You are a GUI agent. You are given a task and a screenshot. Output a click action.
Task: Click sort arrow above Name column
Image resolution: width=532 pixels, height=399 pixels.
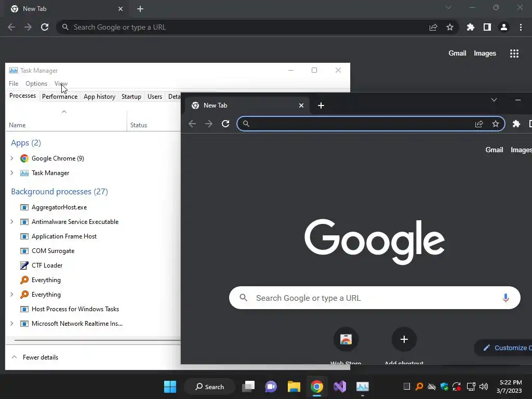click(64, 112)
